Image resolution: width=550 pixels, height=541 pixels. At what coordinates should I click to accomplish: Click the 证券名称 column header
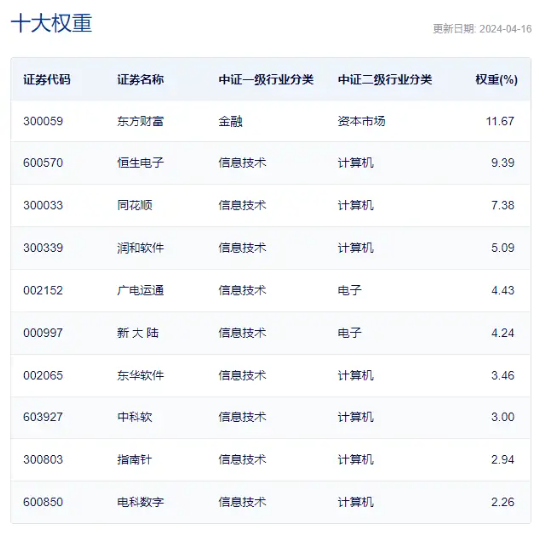(x=140, y=80)
